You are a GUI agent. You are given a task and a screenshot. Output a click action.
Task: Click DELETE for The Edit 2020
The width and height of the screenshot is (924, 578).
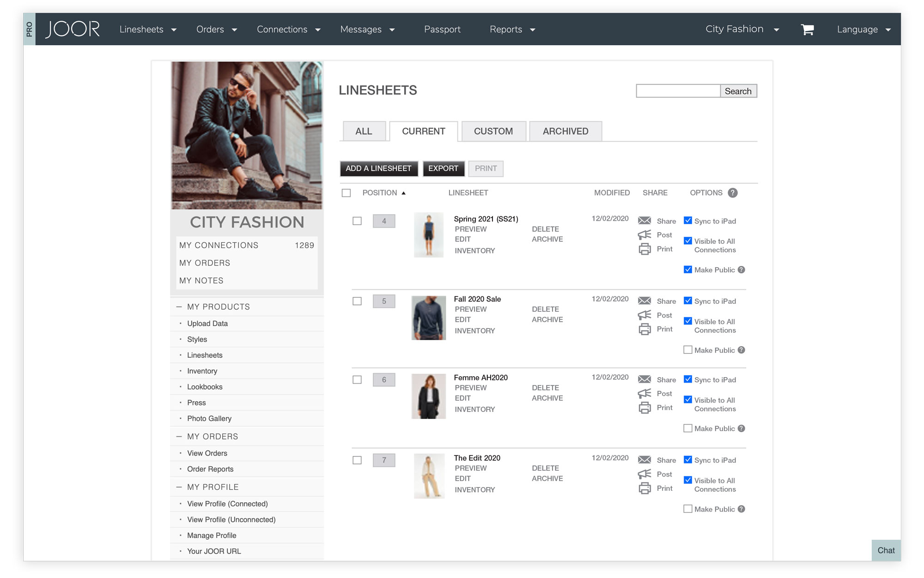(x=546, y=468)
